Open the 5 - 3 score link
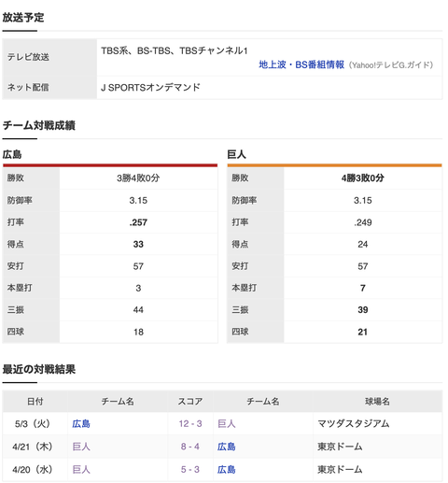Screen dimensions: 448x483 point(190,470)
